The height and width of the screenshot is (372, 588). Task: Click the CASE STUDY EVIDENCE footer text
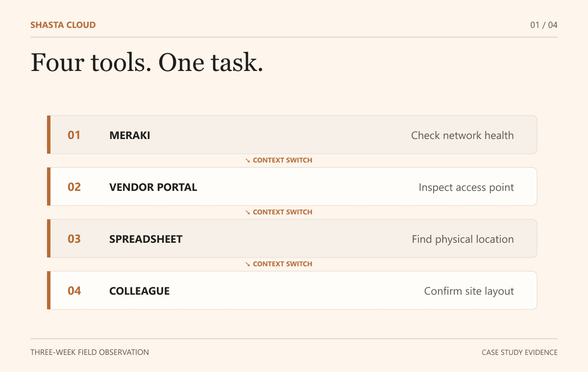pos(519,352)
